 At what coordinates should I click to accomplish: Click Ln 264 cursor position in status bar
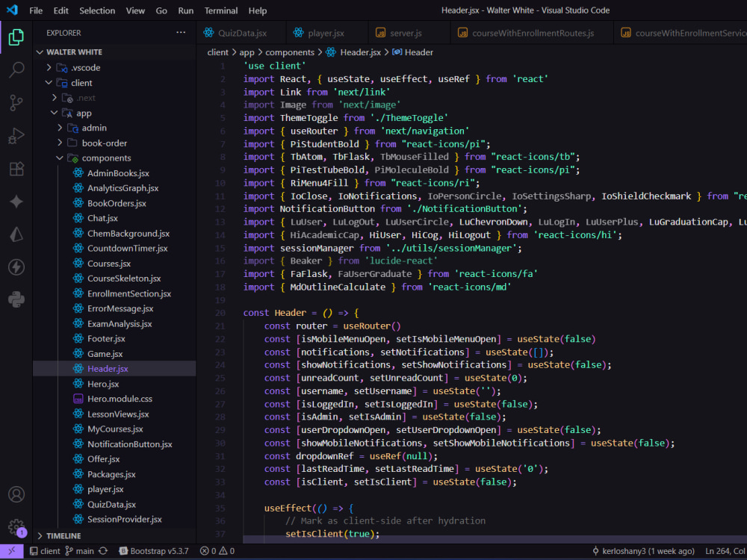pyautogui.click(x=725, y=551)
